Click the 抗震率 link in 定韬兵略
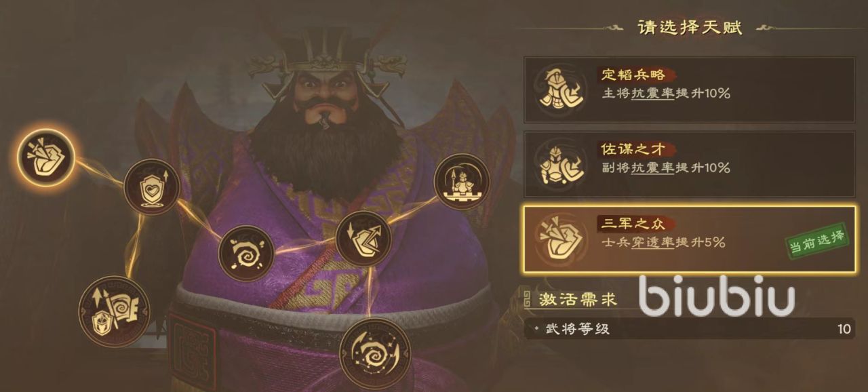This screenshot has height=392, width=868. pos(653,94)
